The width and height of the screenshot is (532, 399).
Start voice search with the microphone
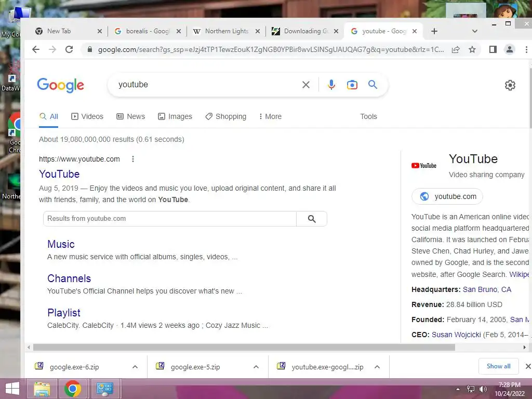coord(331,85)
